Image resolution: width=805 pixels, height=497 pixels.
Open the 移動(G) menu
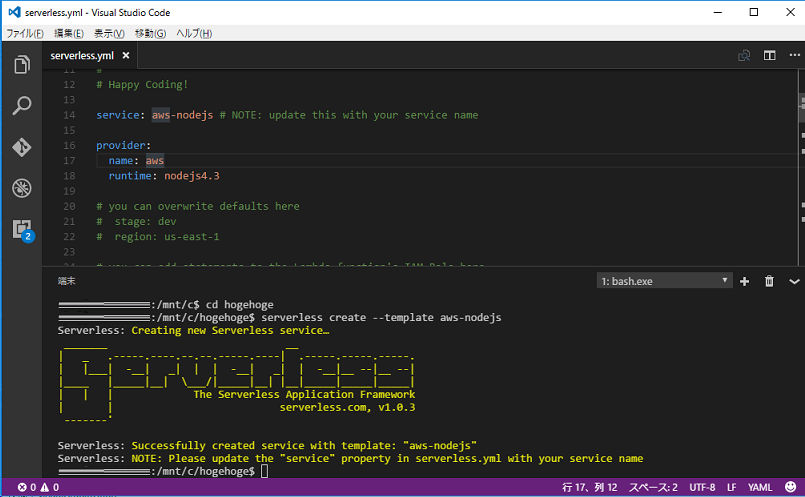[150, 33]
